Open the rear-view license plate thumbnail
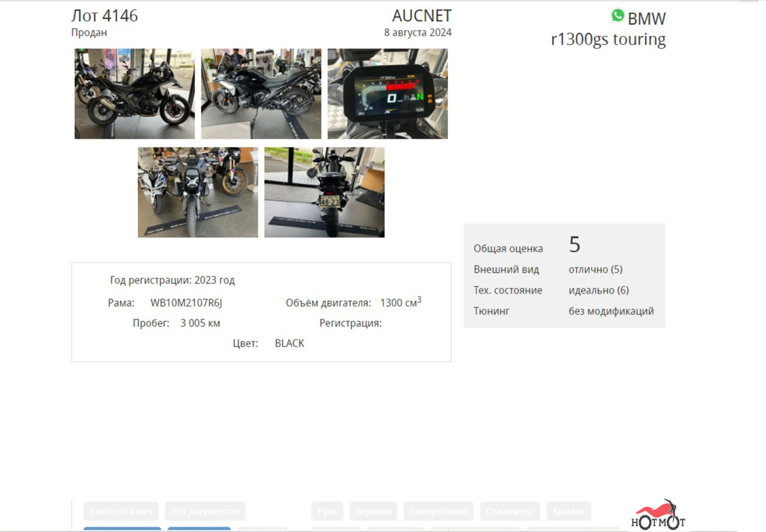766x532 pixels. point(324,192)
